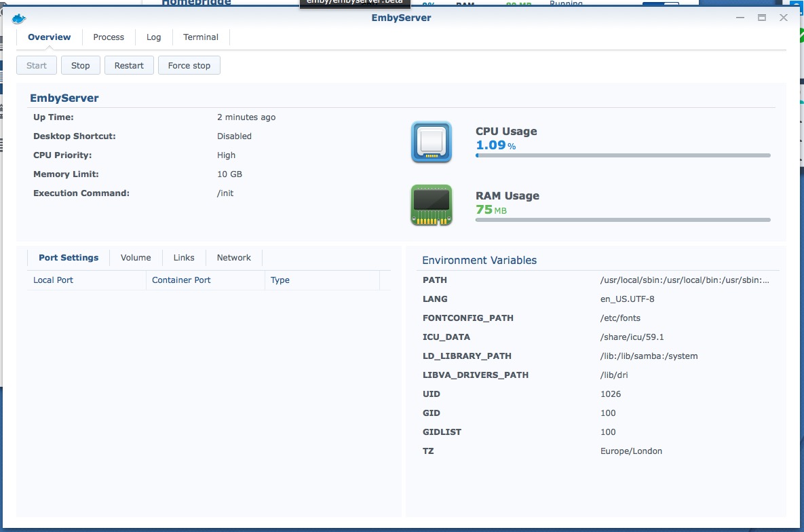Viewport: 804px width, 532px height.
Task: Click the Docker whale icon in the title bar
Action: tap(18, 18)
